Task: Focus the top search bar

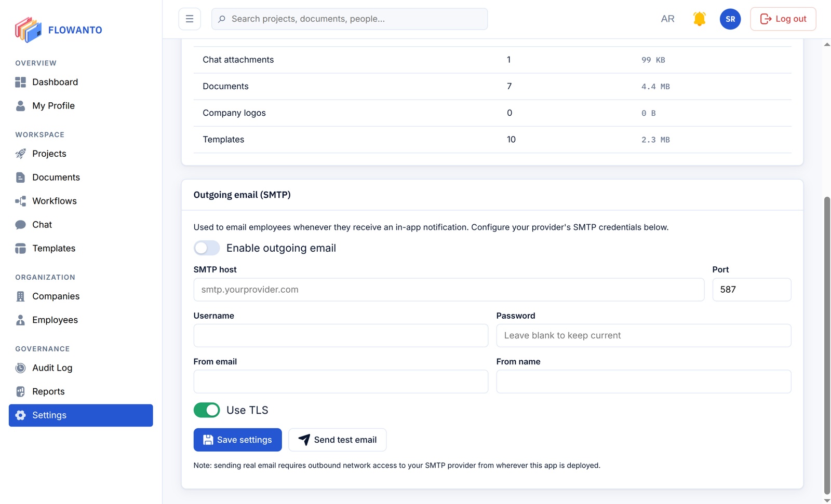Action: tap(350, 19)
